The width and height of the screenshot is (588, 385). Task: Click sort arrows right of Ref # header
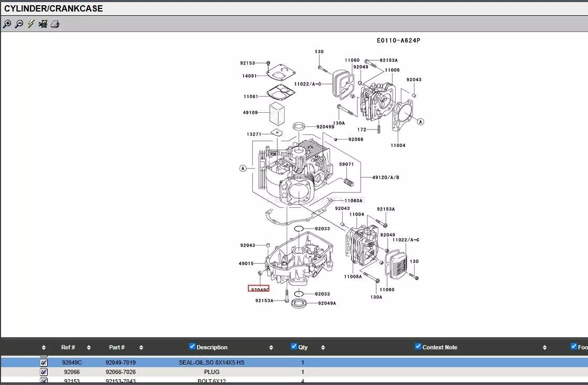click(x=89, y=347)
